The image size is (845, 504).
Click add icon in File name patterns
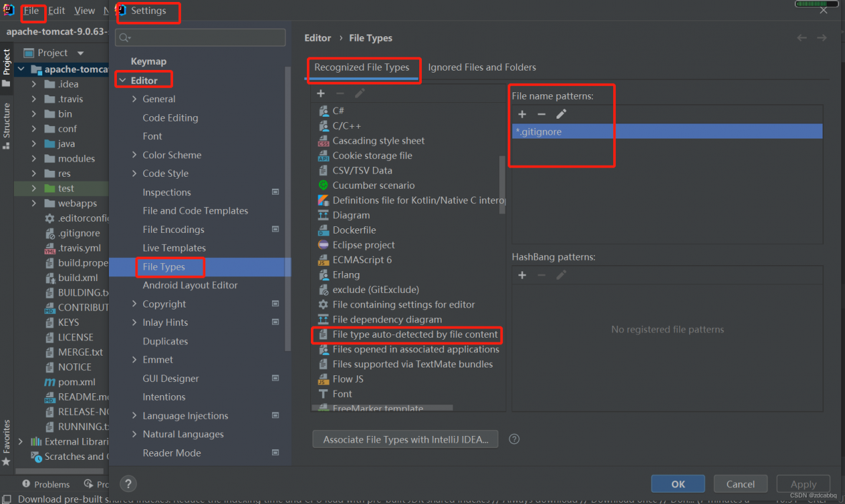point(522,114)
